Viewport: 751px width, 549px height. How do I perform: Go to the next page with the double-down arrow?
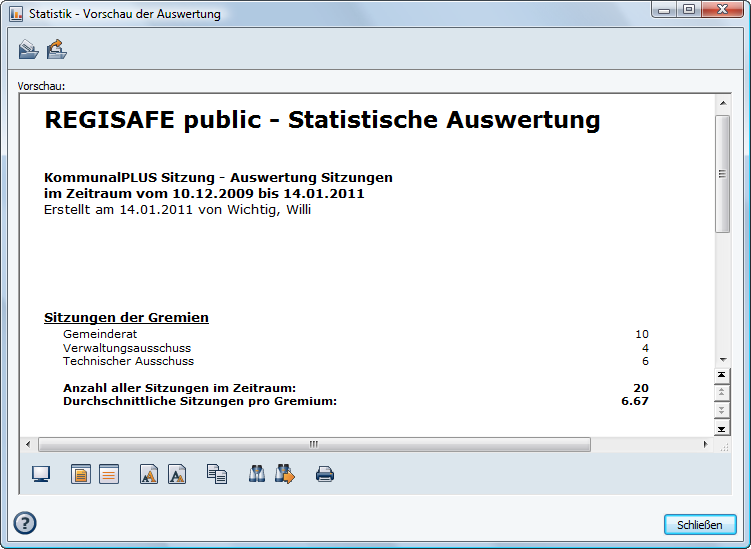723,410
